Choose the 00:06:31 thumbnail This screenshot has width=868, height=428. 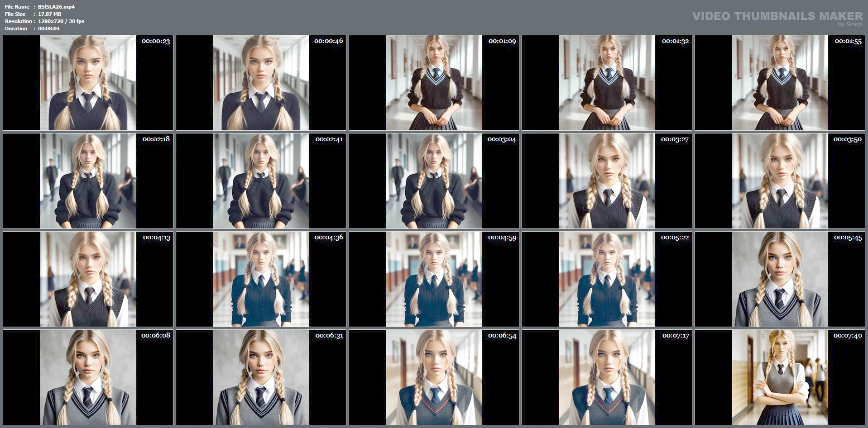pyautogui.click(x=261, y=377)
